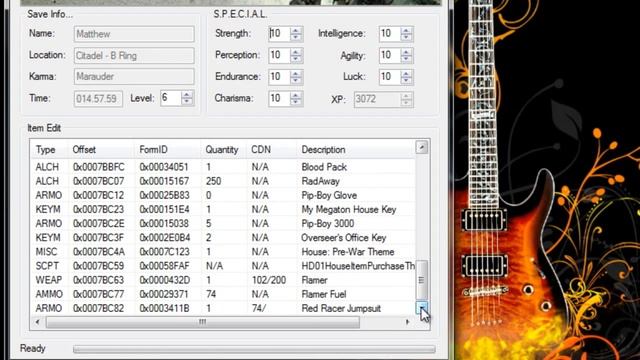Screen dimensions: 640x360
Task: Select the Flamer Fuel ammo row
Action: tap(223, 294)
